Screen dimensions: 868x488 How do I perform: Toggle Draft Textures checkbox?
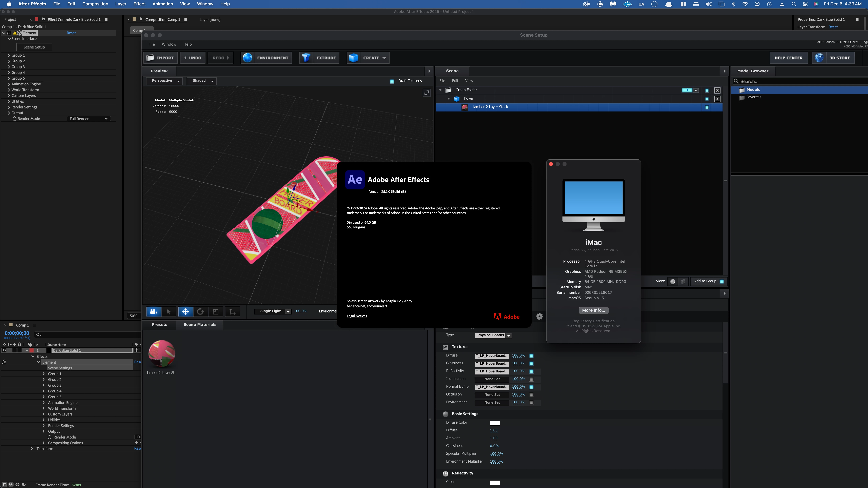point(392,81)
